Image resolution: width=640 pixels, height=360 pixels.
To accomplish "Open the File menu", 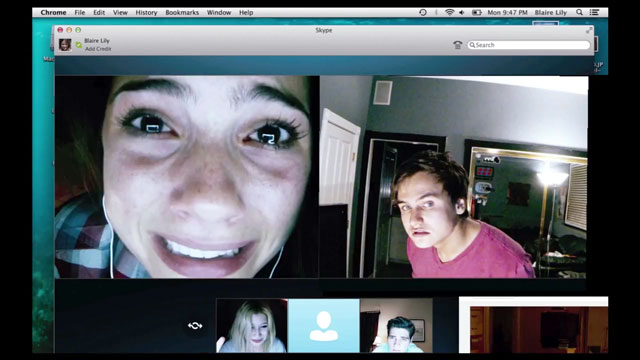I will (x=80, y=13).
